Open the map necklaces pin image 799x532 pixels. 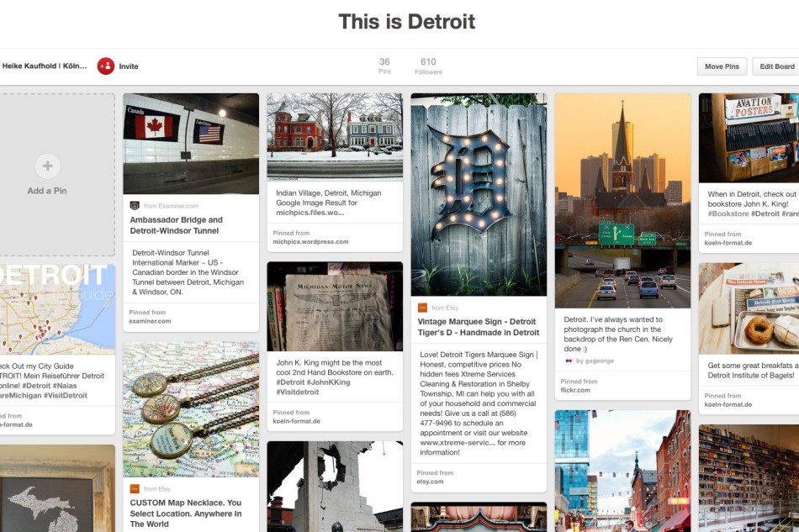(x=191, y=409)
